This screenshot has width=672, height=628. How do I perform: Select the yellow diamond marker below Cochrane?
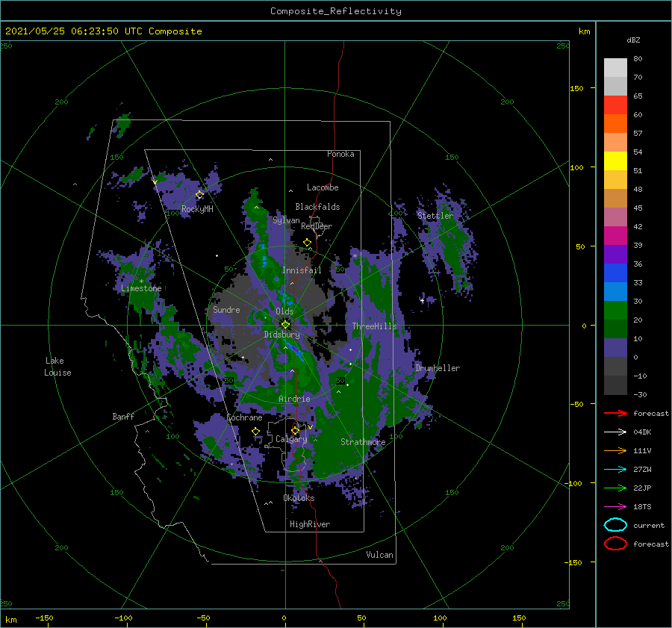pyautogui.click(x=256, y=432)
